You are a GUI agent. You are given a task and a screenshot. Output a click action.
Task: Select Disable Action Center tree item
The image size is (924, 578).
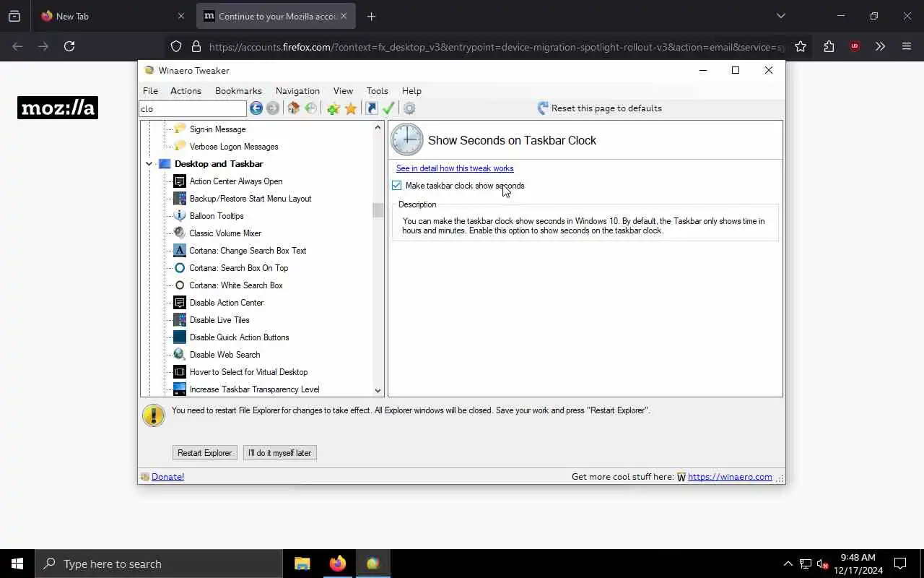[x=227, y=303]
